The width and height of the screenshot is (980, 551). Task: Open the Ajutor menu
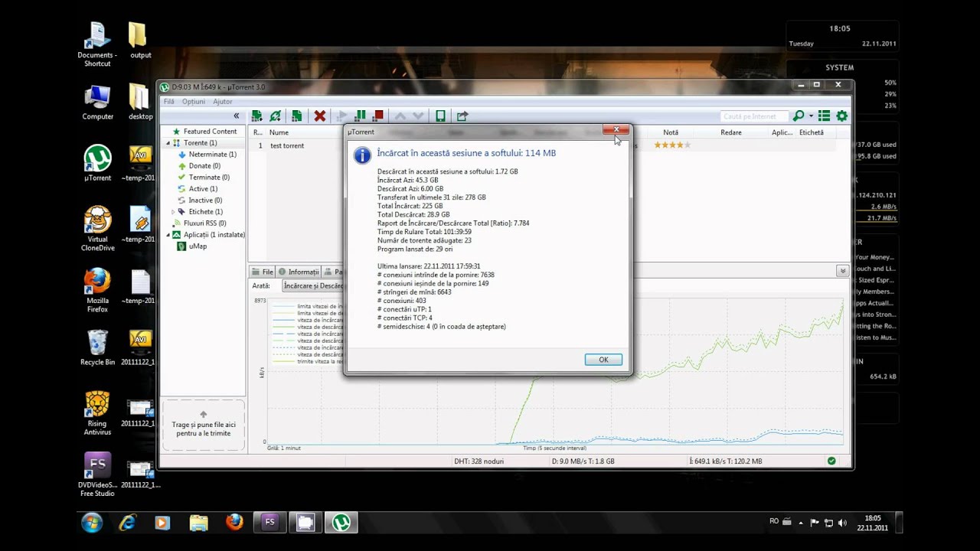click(x=223, y=102)
